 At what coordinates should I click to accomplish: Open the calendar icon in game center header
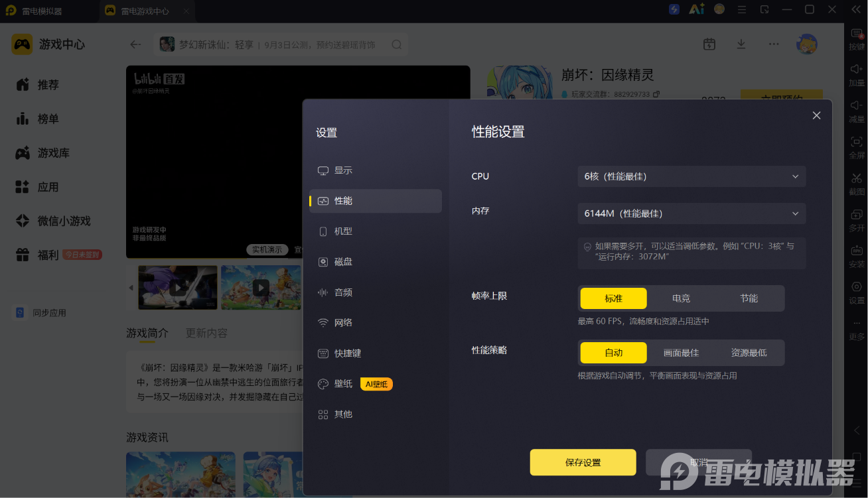[x=709, y=44]
